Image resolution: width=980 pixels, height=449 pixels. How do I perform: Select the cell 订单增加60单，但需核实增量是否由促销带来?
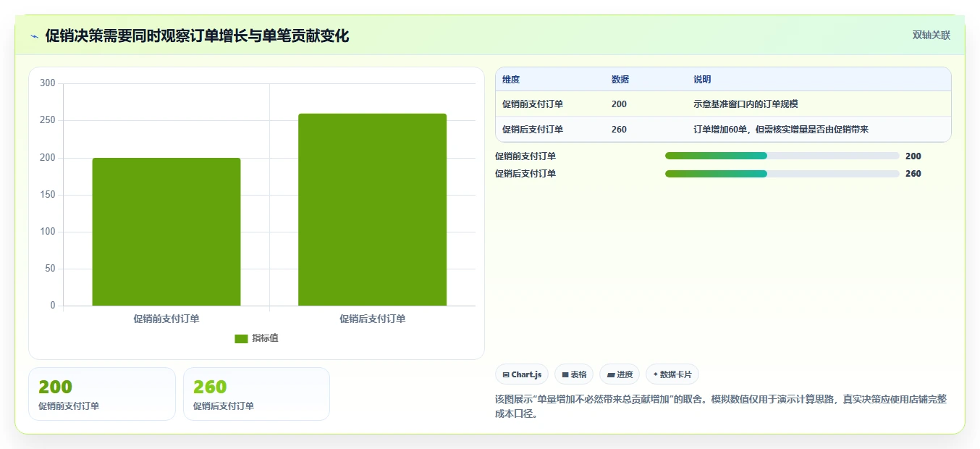781,130
